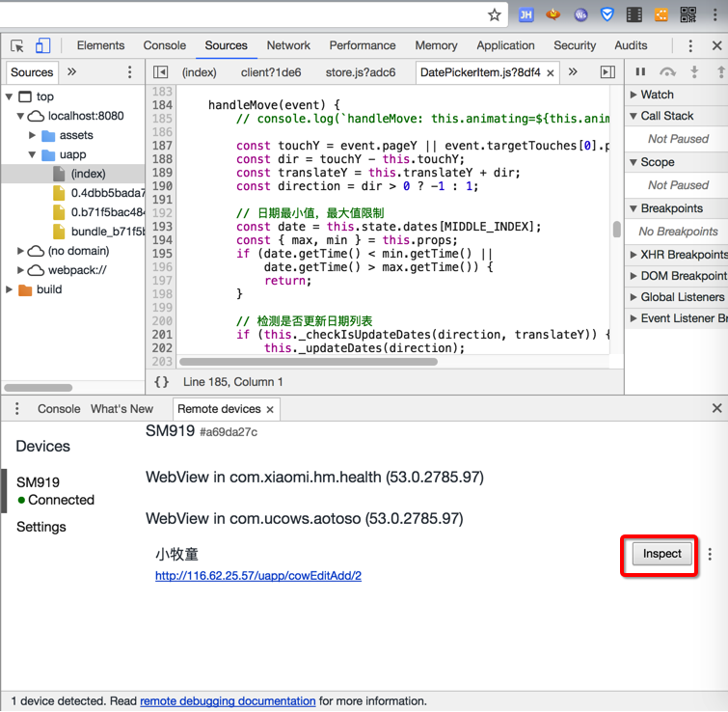Switch to the store.js?adc6 file tab

(361, 72)
